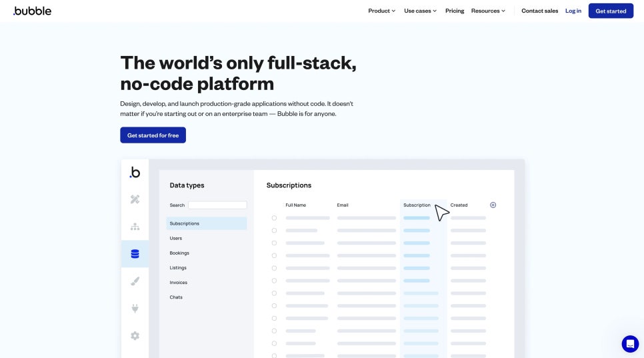Go to the Pricing page
The image size is (644, 358).
(454, 11)
